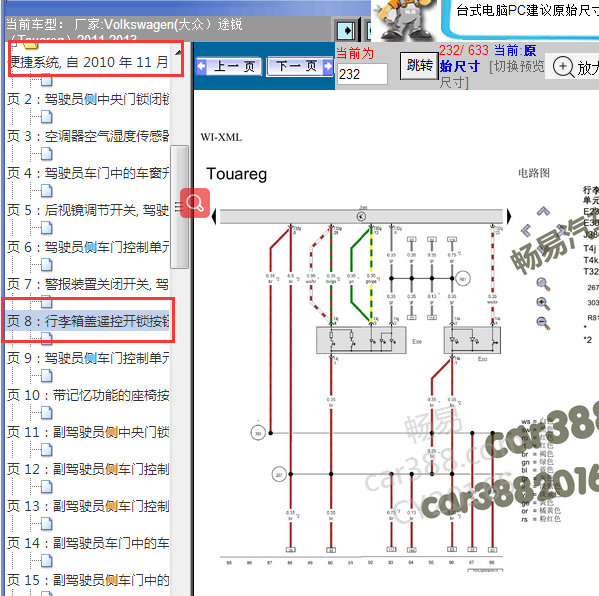The height and width of the screenshot is (596, 599).
Task: Click the yellow folder icon atop tree
Action: click(31, 45)
